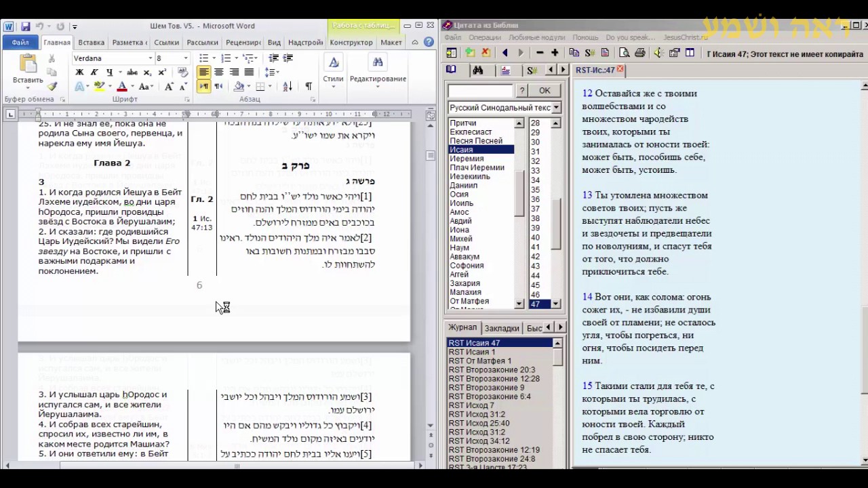The width and height of the screenshot is (868, 488).
Task: Open highlight color dropdown arrow
Action: point(110,86)
